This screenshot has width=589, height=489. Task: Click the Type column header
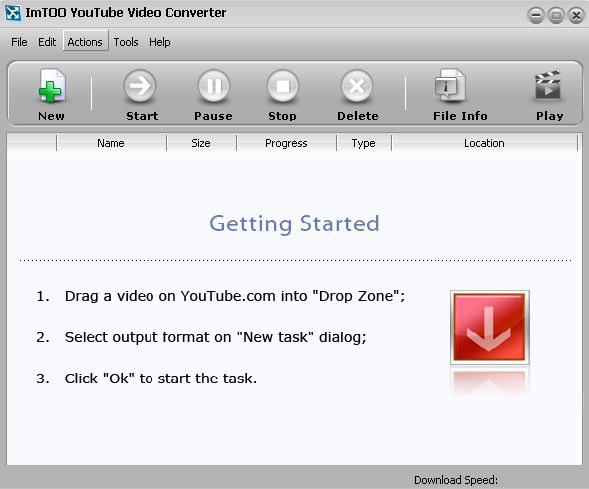364,143
